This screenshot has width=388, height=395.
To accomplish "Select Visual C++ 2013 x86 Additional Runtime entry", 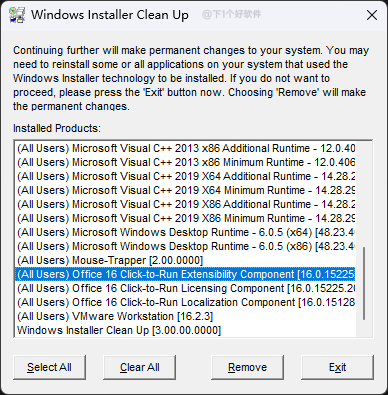I will pos(185,148).
